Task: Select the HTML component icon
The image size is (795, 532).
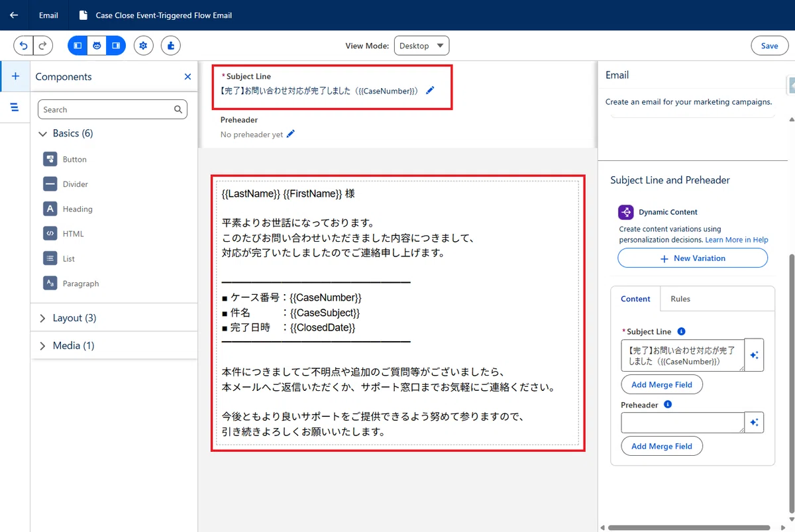Action: (50, 233)
